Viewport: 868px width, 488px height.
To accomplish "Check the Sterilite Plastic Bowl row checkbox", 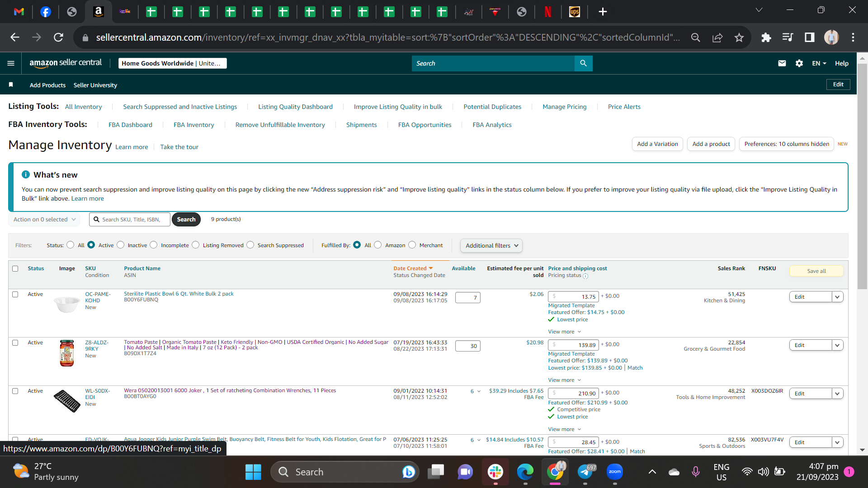I will click(x=15, y=294).
